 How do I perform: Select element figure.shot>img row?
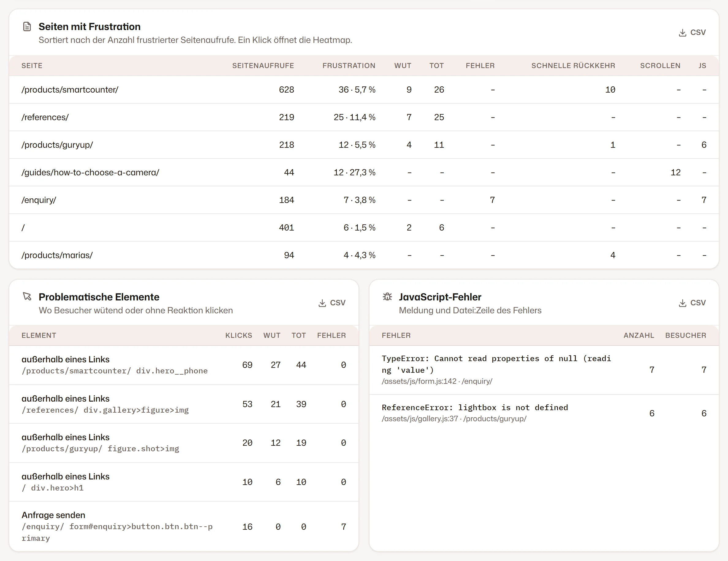click(x=184, y=443)
